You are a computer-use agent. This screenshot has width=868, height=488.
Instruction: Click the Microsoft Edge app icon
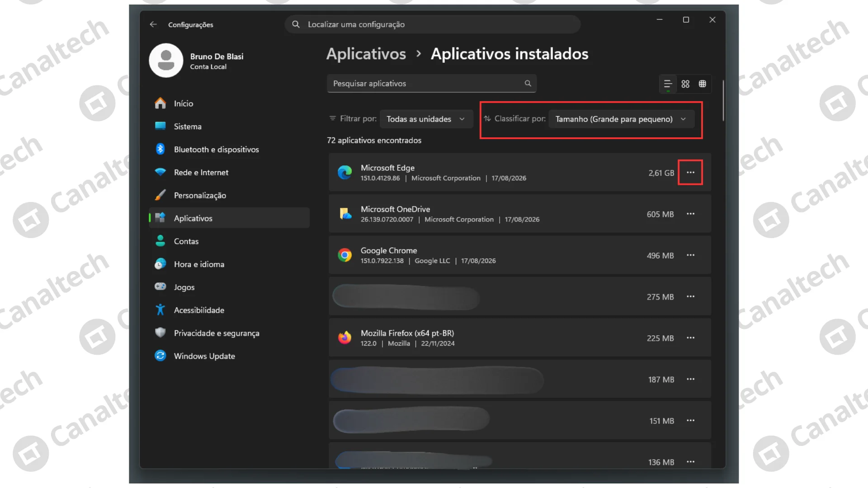[345, 172]
